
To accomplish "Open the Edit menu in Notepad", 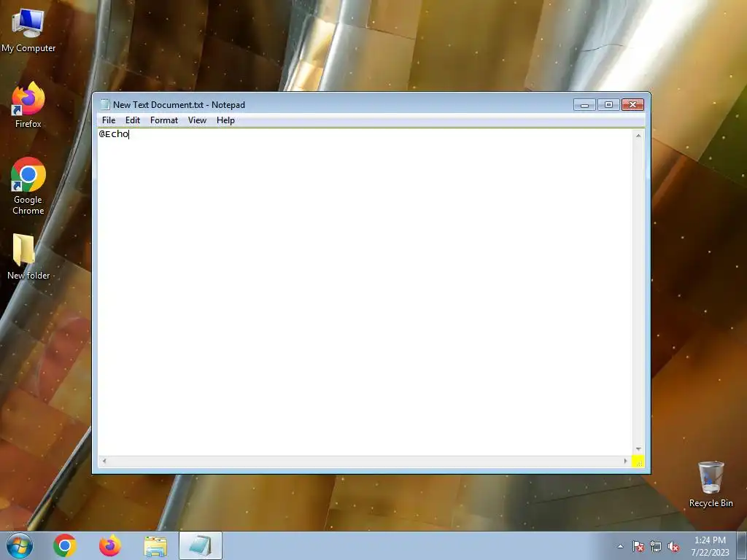I will pos(133,120).
